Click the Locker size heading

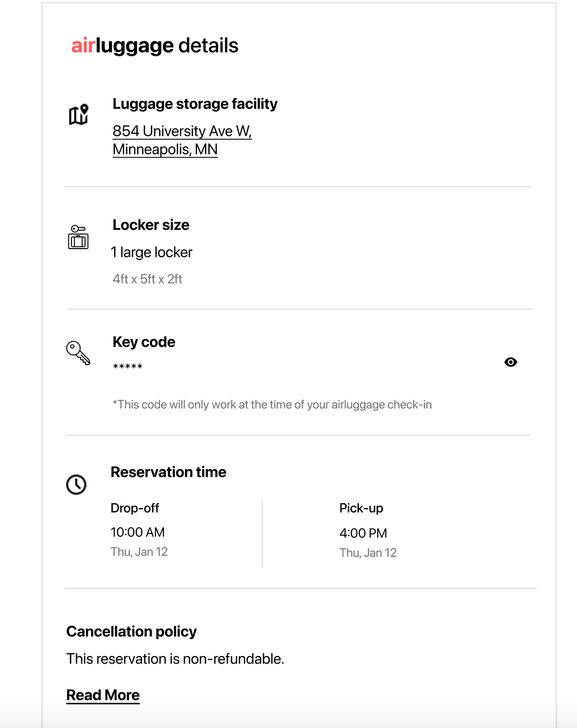pyautogui.click(x=151, y=225)
